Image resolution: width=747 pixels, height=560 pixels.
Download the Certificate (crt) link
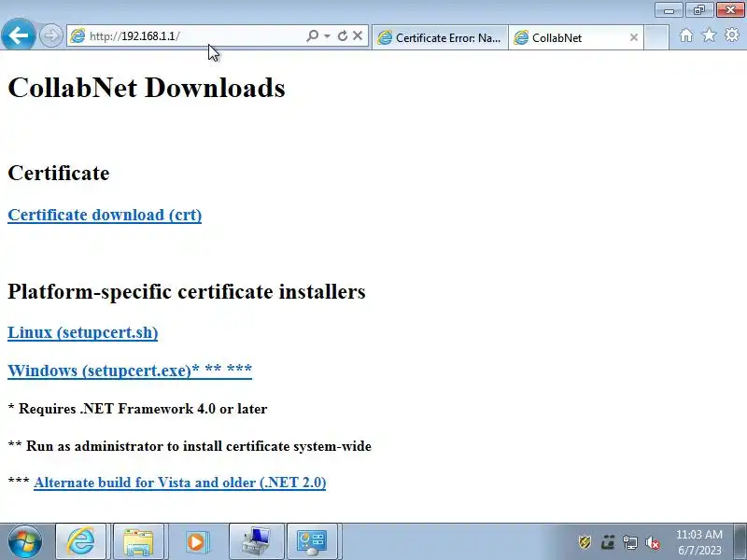point(105,215)
